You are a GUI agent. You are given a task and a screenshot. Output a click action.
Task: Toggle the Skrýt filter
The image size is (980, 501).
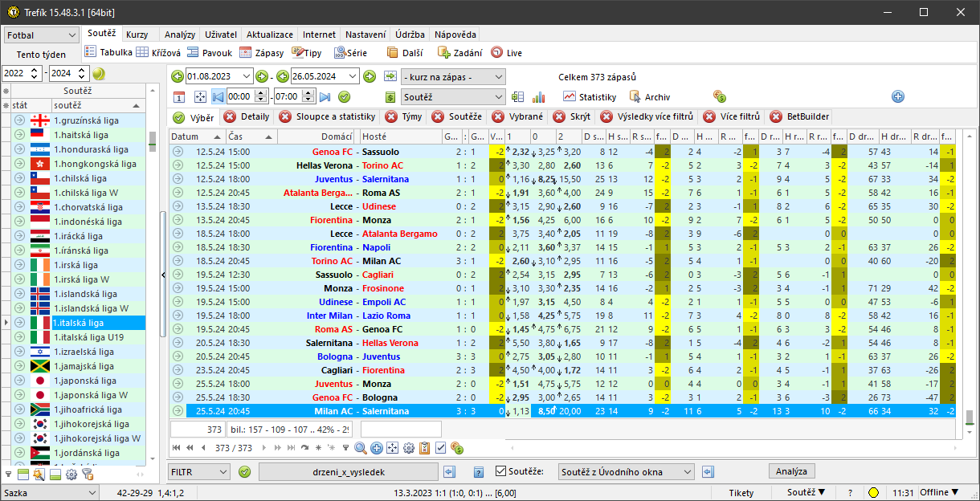coord(571,116)
